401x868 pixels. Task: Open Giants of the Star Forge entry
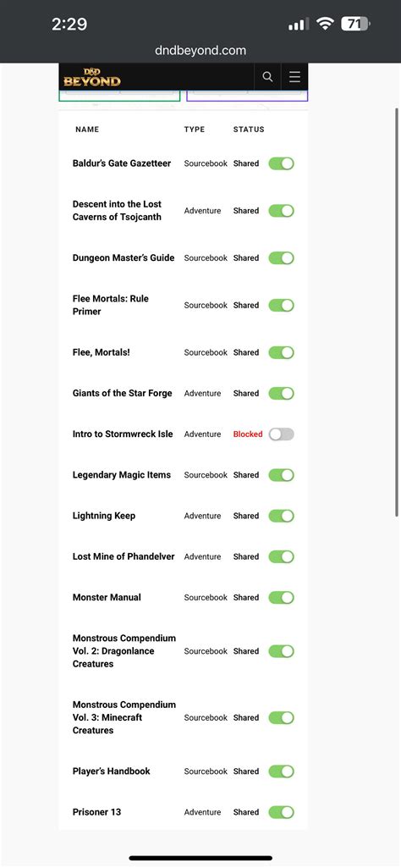[x=122, y=393]
